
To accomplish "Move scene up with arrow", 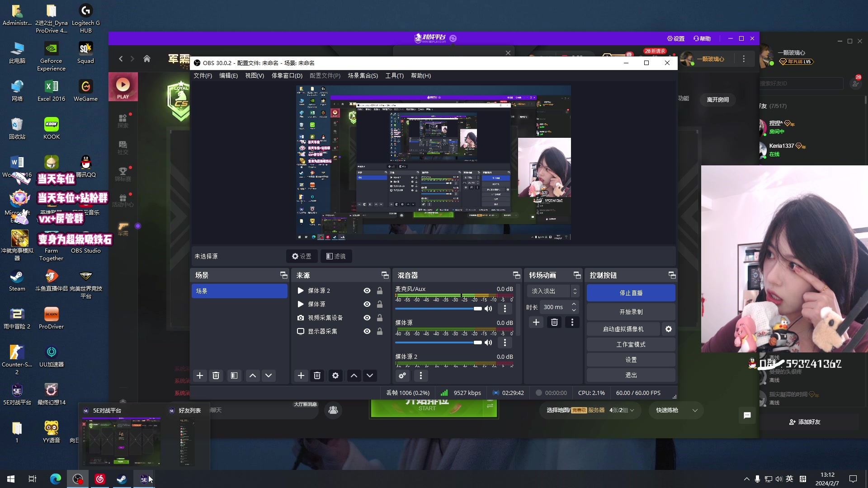I will click(x=253, y=375).
